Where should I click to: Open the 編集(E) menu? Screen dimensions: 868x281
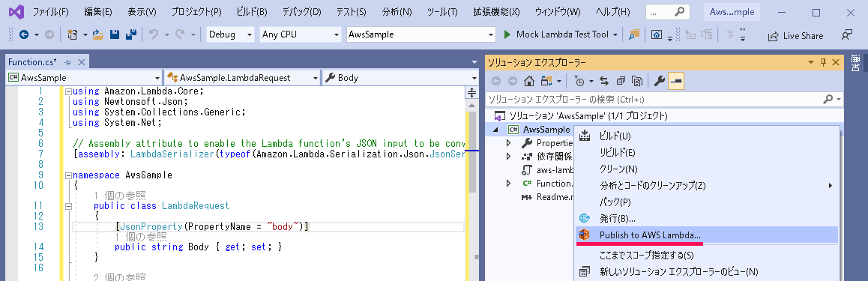coord(98,12)
